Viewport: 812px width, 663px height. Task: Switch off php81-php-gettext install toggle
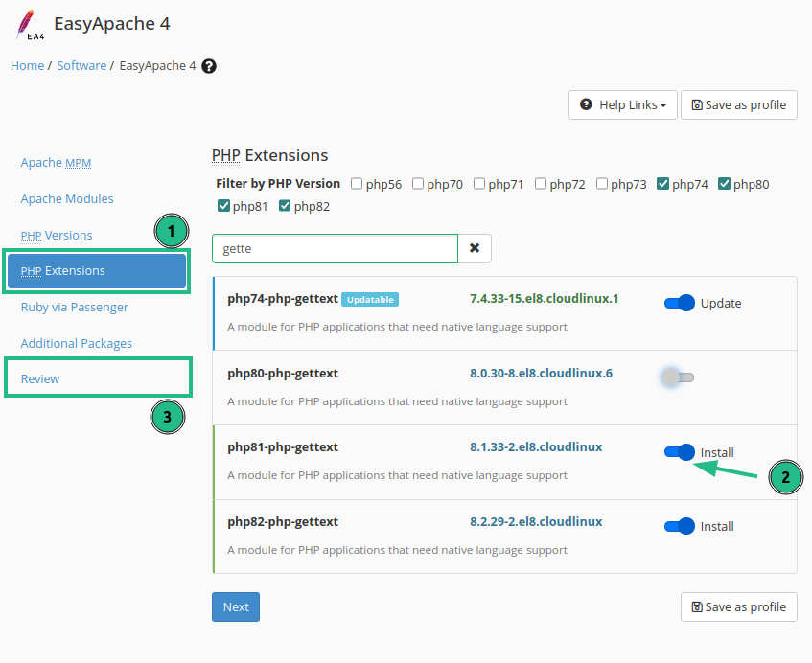coord(679,452)
